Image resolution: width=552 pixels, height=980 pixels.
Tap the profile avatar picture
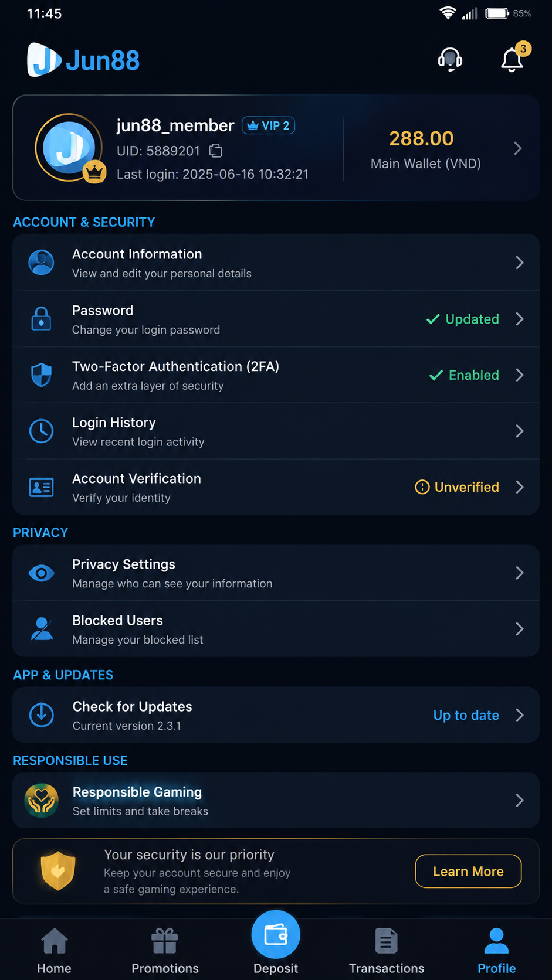[69, 148]
